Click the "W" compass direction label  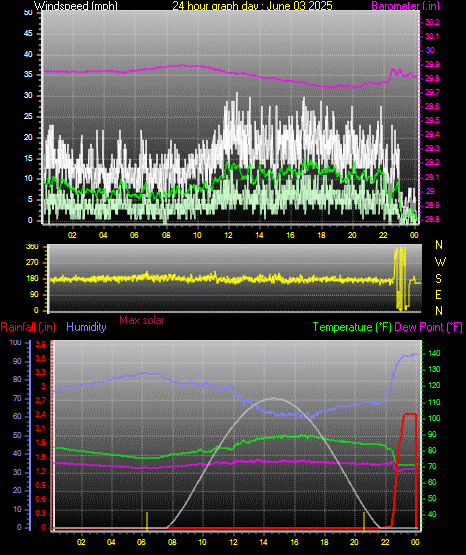tap(440, 262)
